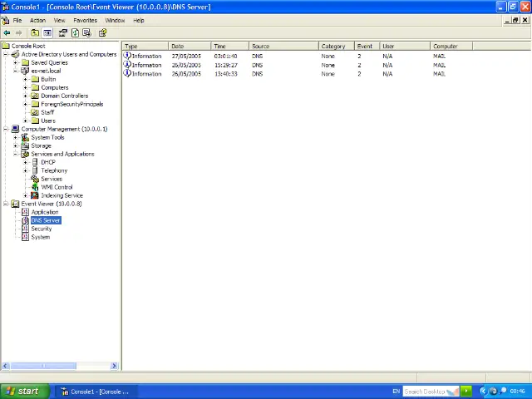Image resolution: width=532 pixels, height=399 pixels.
Task: Sort events by the Date column
Action: pos(190,47)
